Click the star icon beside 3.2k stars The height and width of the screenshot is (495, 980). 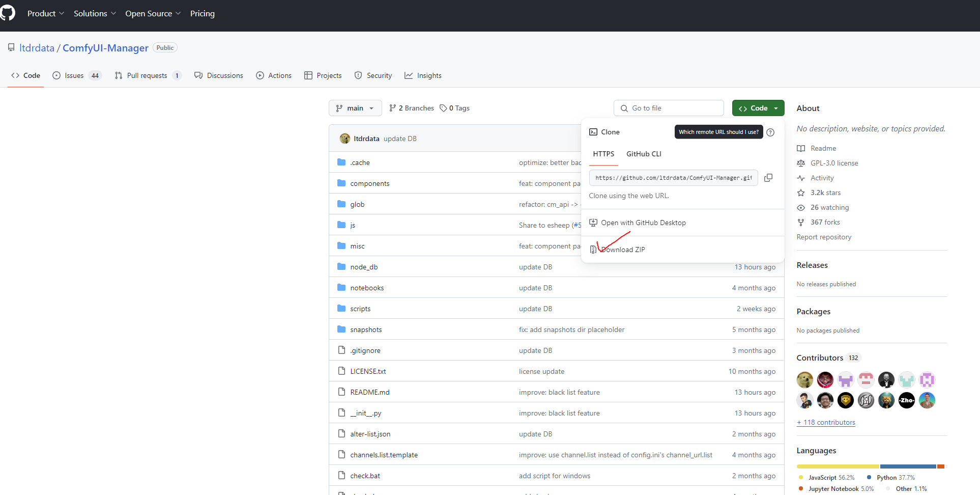click(801, 193)
